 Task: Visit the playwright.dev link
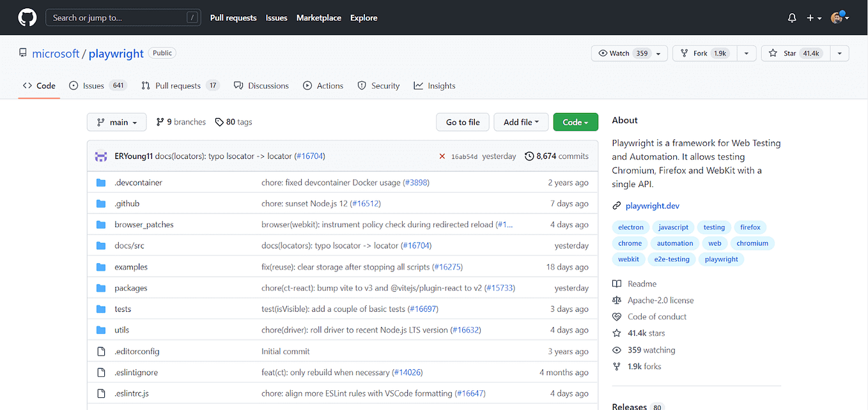click(652, 206)
